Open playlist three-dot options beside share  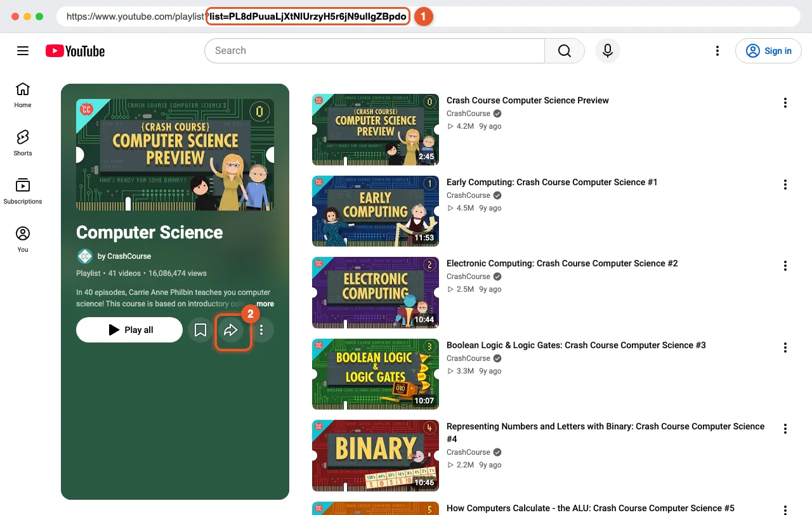click(x=261, y=330)
